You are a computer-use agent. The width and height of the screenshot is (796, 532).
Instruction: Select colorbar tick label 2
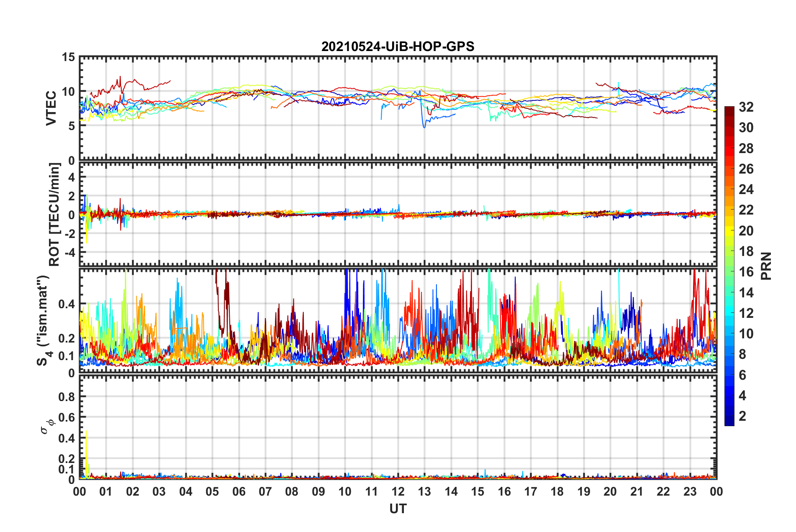pyautogui.click(x=742, y=416)
